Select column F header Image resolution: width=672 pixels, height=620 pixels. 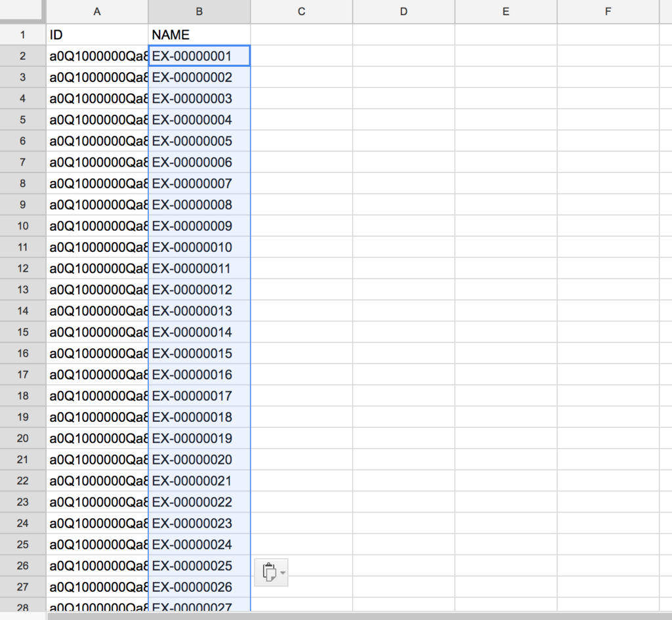point(608,12)
